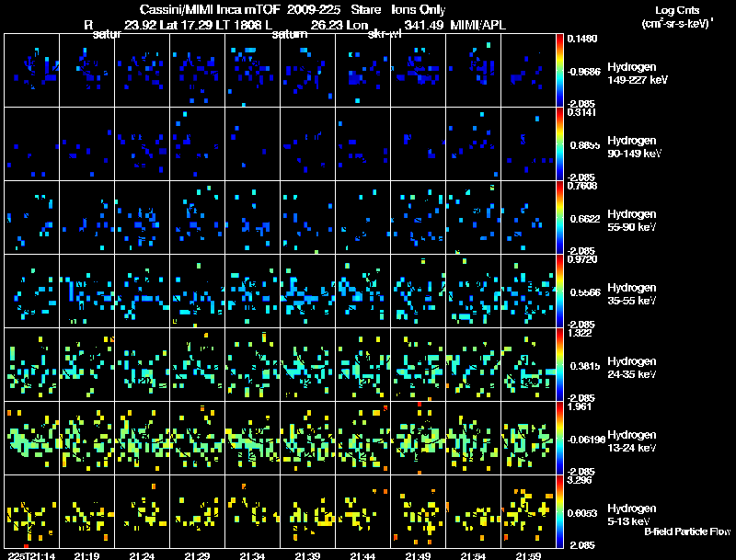
Task: Click the '(cm²-sr-s-keV)' units label
Action: (x=677, y=24)
